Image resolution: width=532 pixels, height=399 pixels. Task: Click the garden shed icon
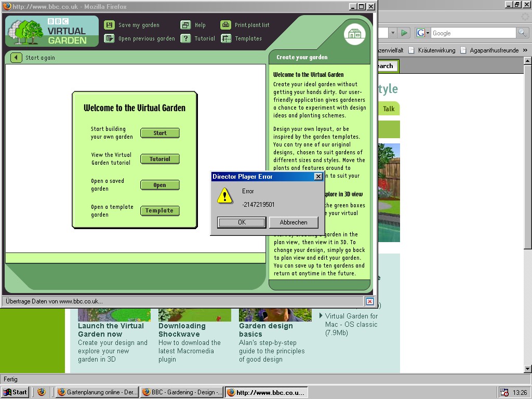tap(355, 35)
